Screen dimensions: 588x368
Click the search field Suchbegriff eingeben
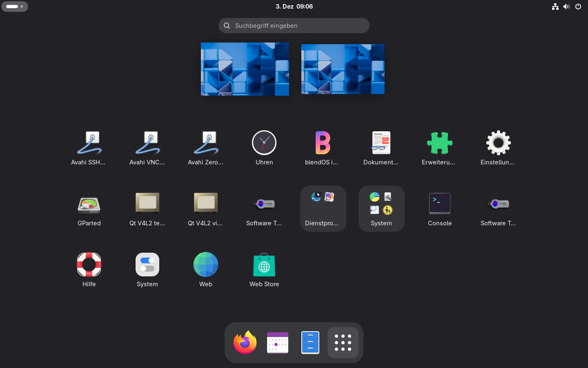294,25
